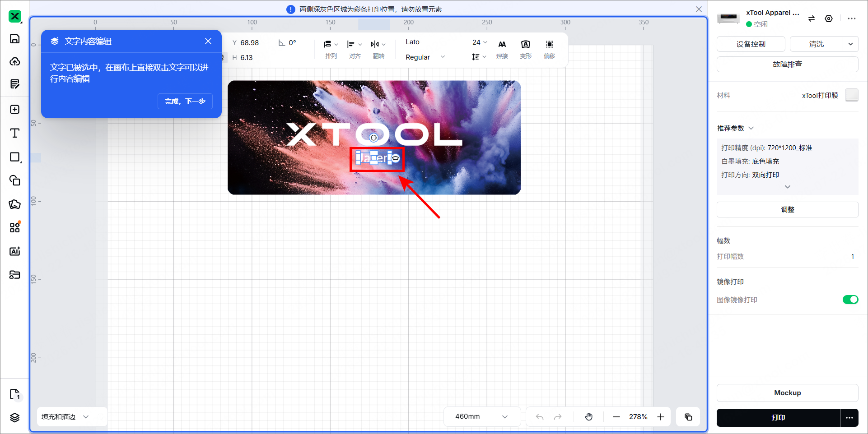Open the font size 24 dropdown

pyautogui.click(x=480, y=42)
